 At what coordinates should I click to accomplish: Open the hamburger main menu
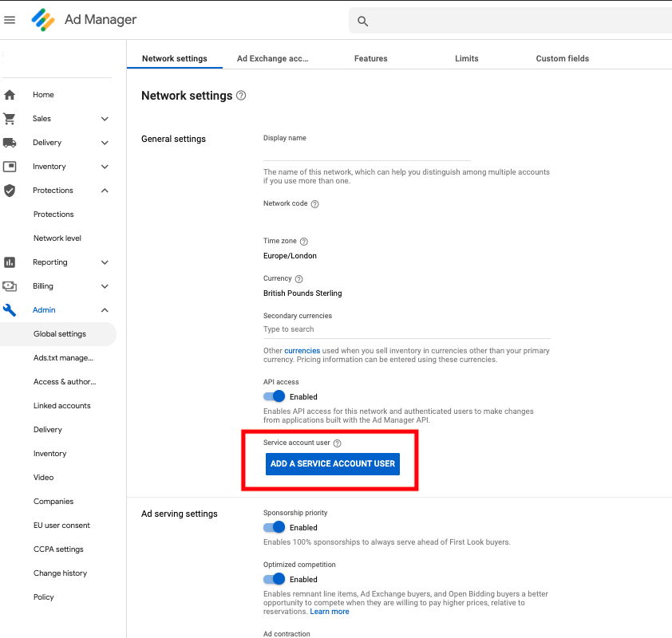(x=10, y=20)
